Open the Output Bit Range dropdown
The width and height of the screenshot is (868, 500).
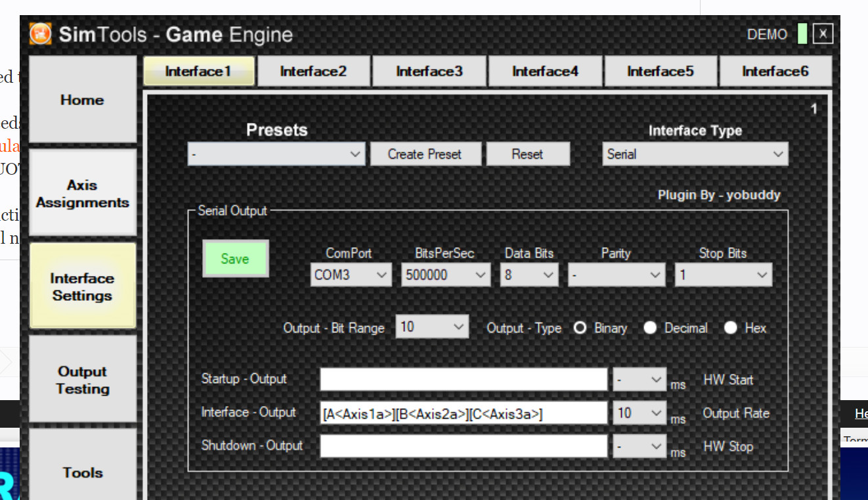(x=432, y=327)
